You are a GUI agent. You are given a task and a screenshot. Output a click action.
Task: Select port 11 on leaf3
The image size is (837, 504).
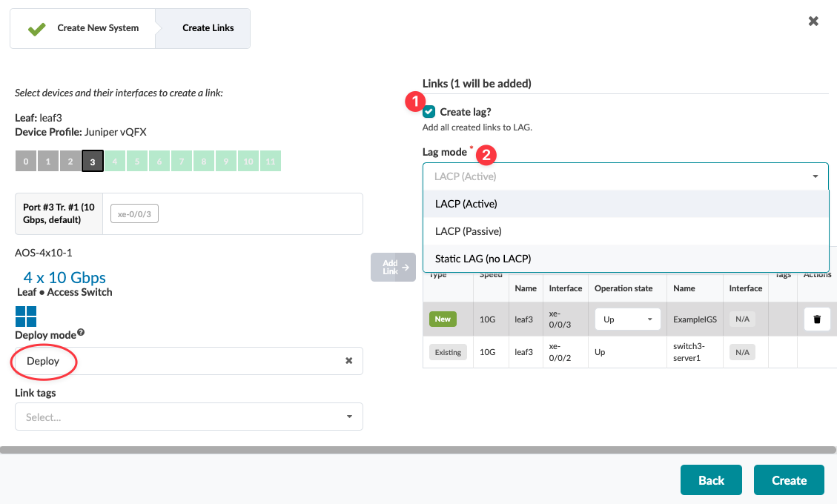tap(271, 162)
